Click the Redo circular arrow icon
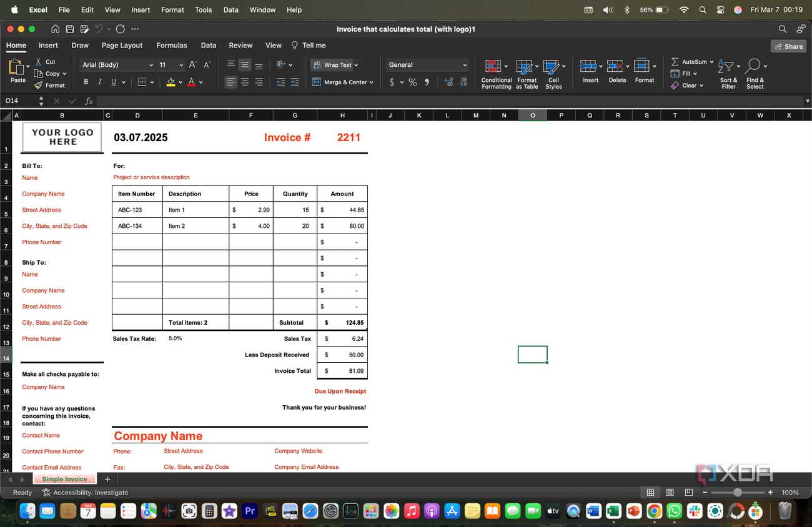This screenshot has width=812, height=527. tap(121, 29)
